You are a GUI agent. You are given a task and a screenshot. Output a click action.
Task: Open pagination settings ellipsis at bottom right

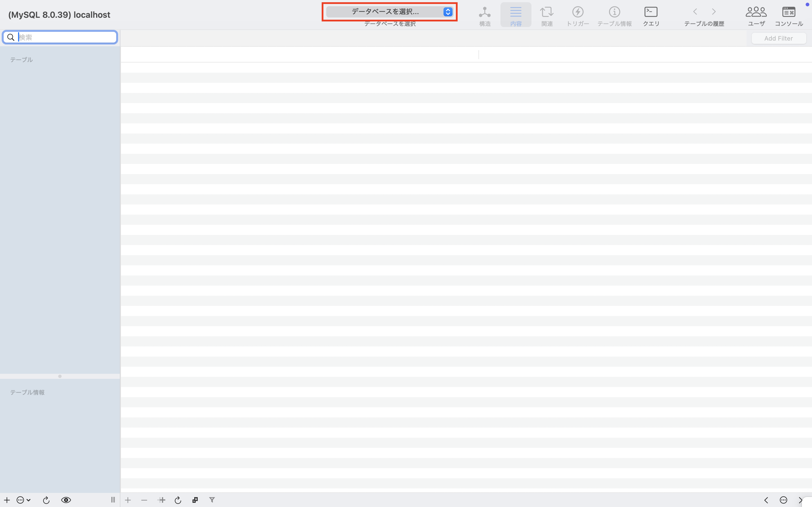[x=783, y=500]
